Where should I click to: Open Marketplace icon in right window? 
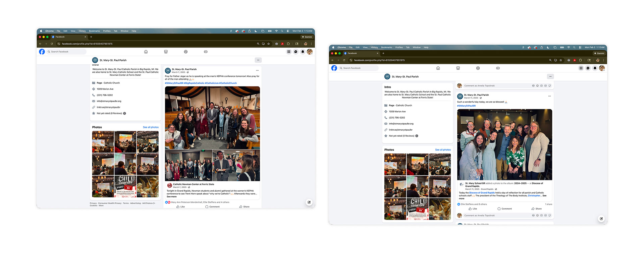tap(458, 68)
